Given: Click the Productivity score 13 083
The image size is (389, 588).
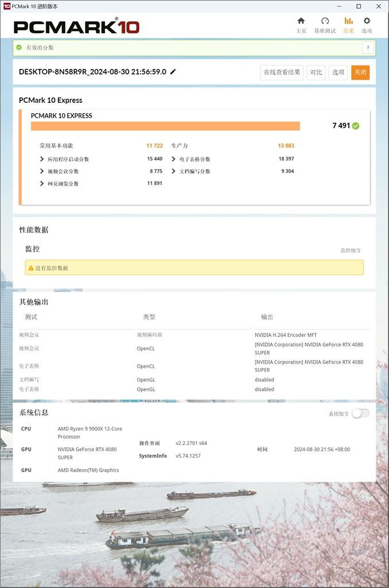Looking at the screenshot, I should tap(286, 145).
